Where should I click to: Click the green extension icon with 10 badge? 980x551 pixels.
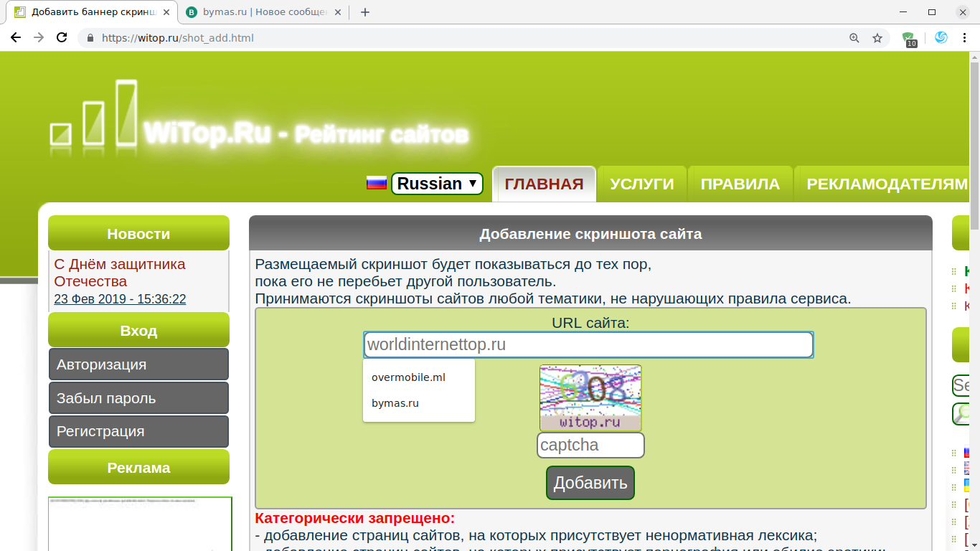click(909, 39)
